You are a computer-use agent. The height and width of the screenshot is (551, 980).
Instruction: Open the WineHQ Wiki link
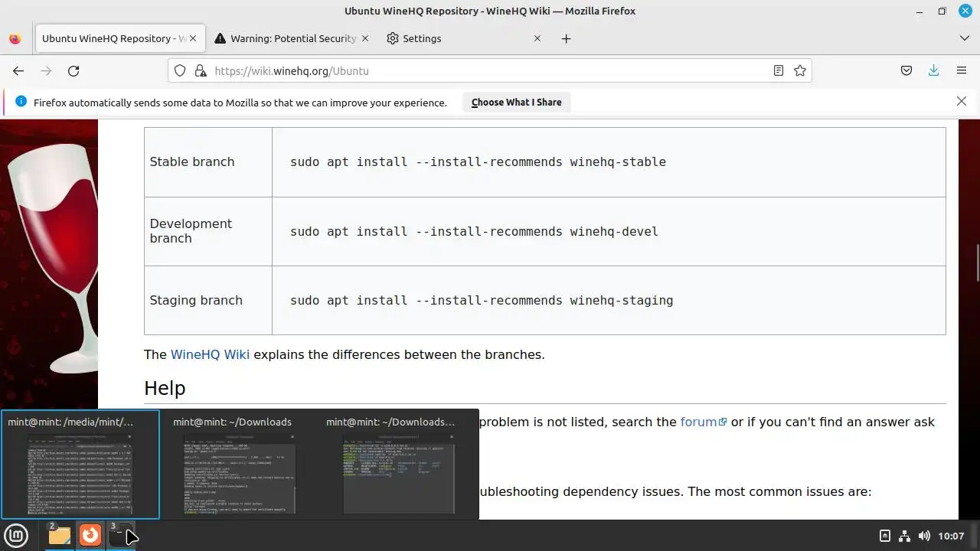click(210, 354)
